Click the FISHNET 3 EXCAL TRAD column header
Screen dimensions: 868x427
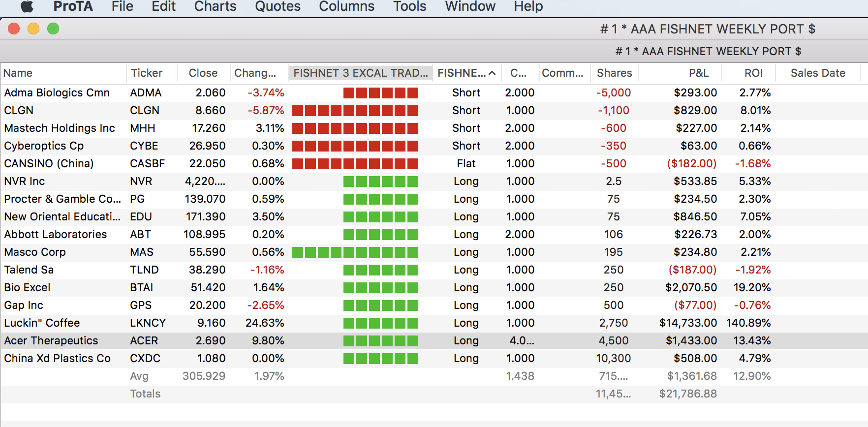(x=361, y=73)
